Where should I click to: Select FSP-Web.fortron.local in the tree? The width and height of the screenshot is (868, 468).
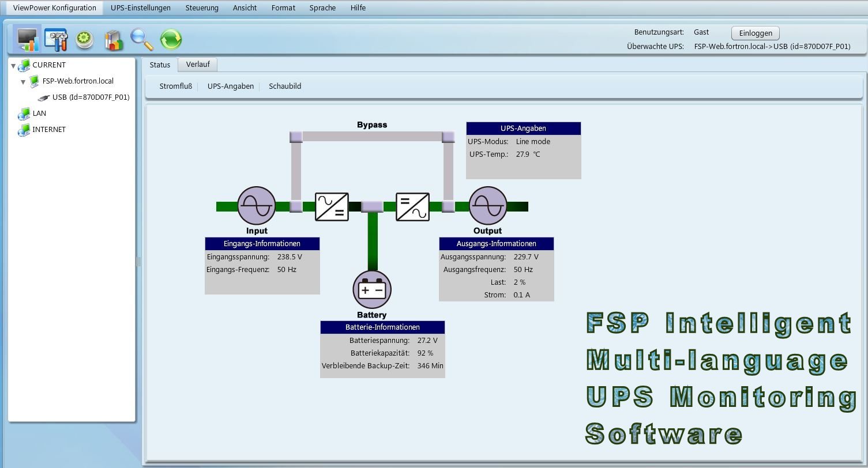[78, 81]
